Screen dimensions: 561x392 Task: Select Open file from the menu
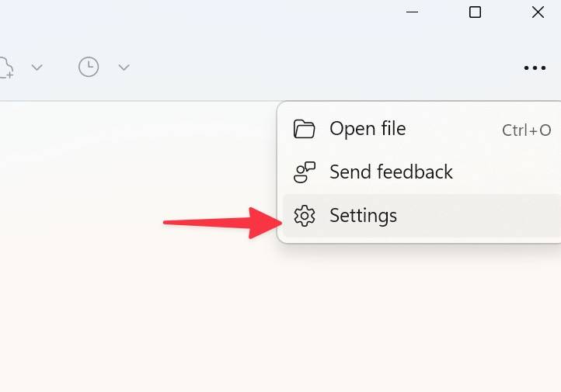click(368, 129)
